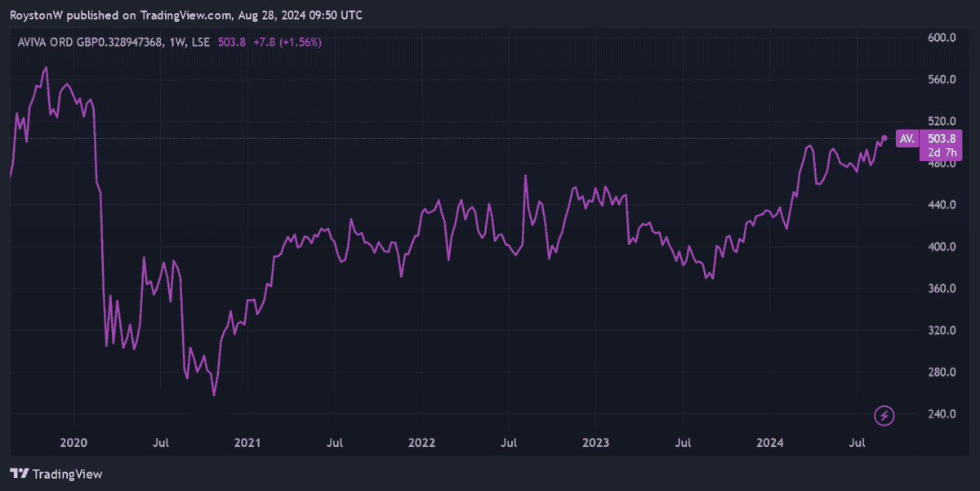This screenshot has width=980, height=491.
Task: Click the purple AV. price label
Action: tap(906, 139)
